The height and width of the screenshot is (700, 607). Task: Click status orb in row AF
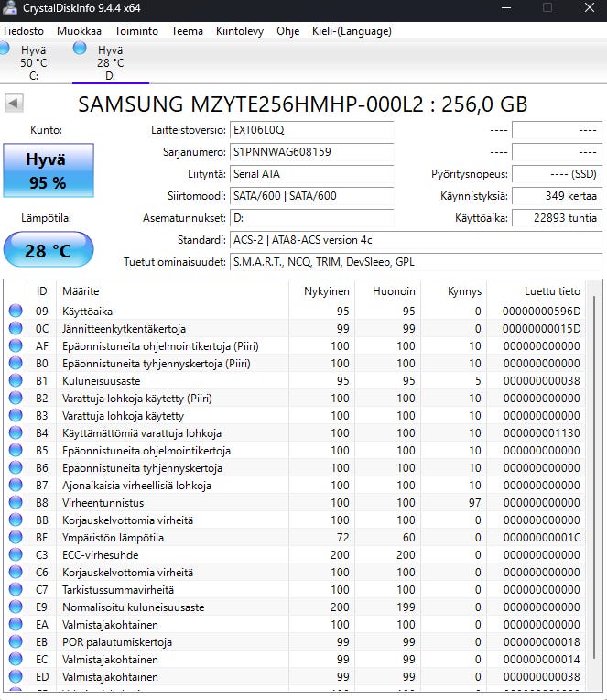click(16, 345)
